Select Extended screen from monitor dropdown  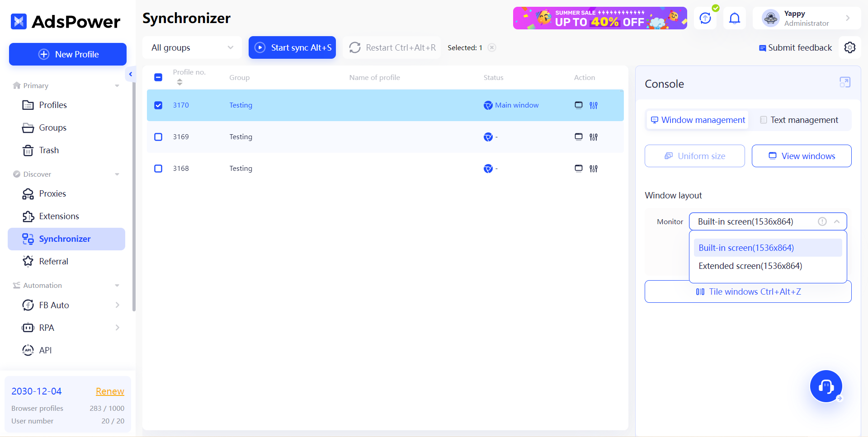coord(750,266)
